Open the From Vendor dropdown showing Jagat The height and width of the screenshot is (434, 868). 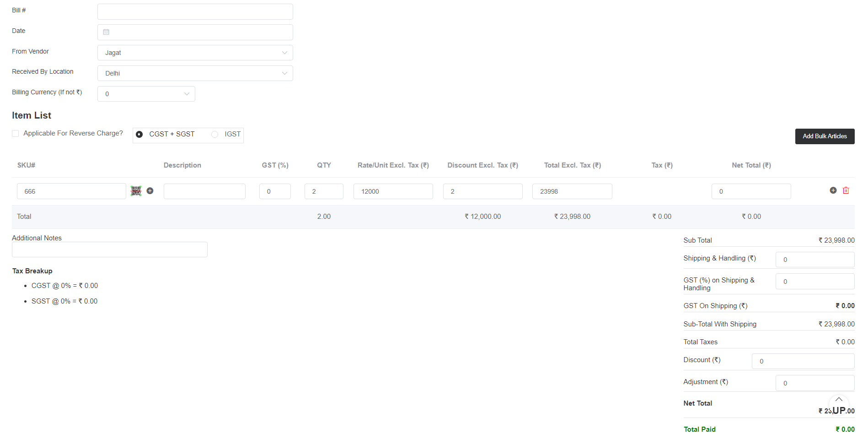pos(195,53)
